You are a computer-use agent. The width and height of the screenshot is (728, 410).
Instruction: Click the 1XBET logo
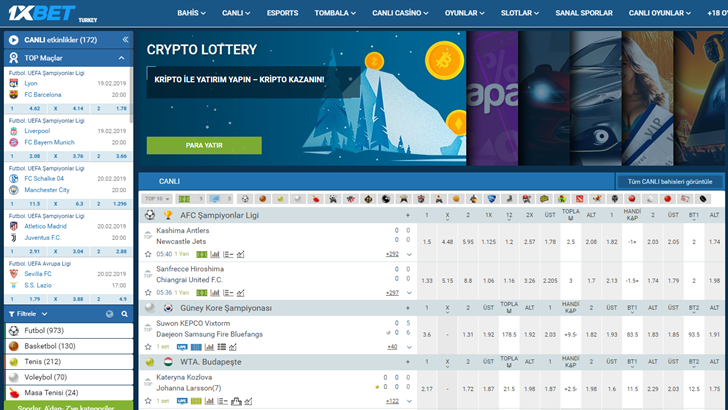click(x=42, y=13)
